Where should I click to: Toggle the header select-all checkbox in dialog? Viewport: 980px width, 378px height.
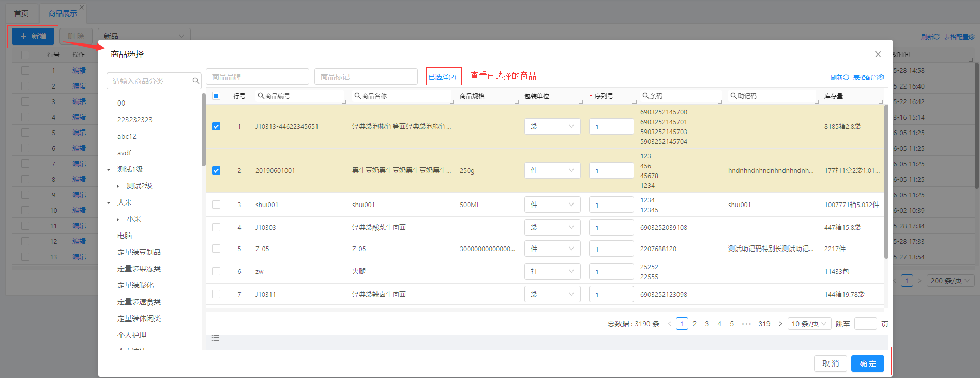click(x=216, y=96)
